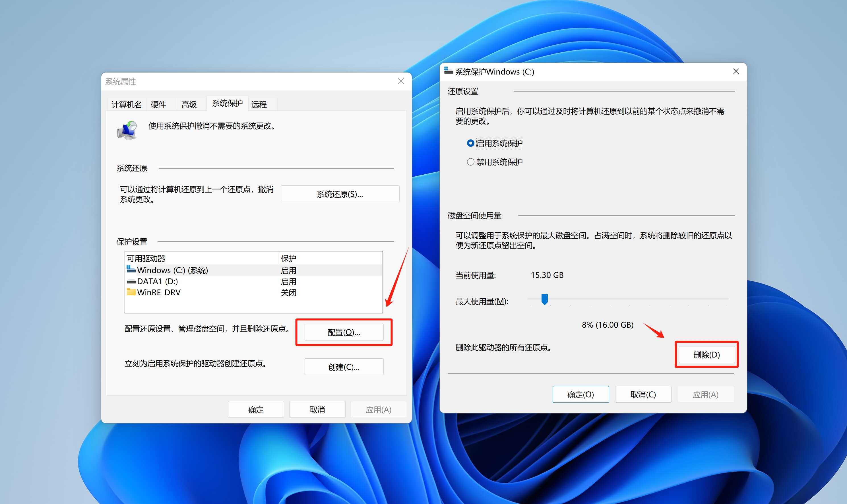Click the 当前使用量: label
847x504 pixels.
[476, 275]
